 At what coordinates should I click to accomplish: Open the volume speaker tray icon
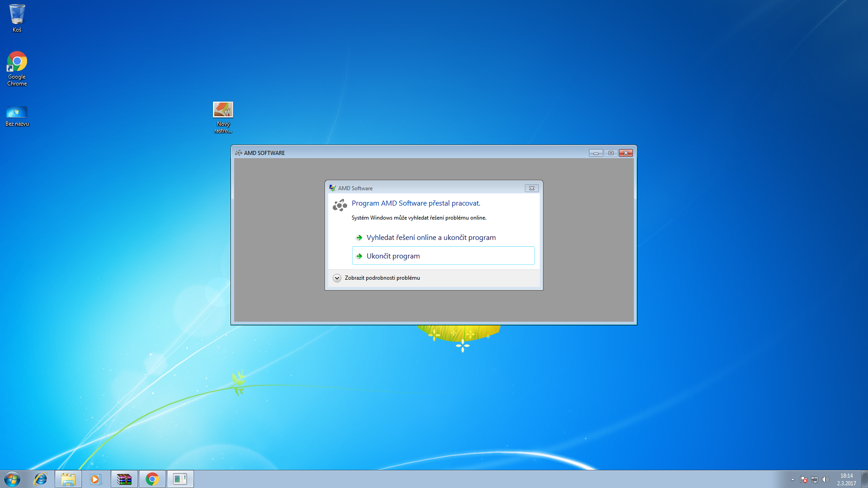(826, 479)
